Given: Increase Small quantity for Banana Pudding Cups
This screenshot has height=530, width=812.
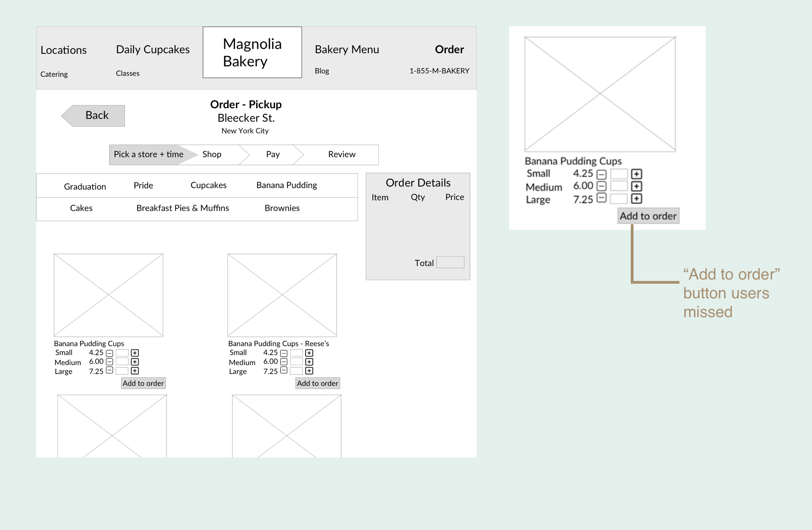Looking at the screenshot, I should coord(135,353).
